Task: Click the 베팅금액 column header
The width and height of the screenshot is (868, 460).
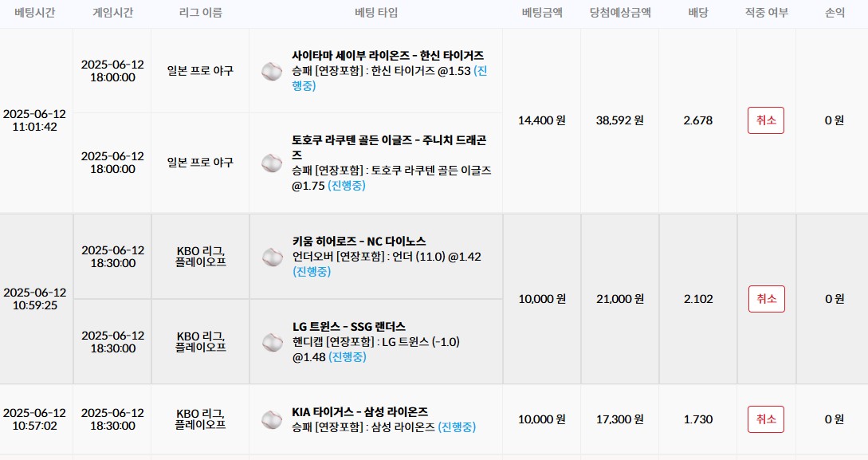Action: tap(542, 13)
